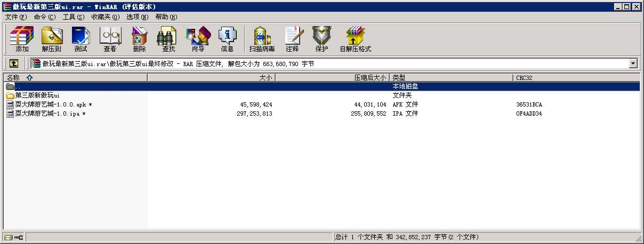Sort by the 大小 column header
Viewport: 644px width, 244px height.
[211, 77]
